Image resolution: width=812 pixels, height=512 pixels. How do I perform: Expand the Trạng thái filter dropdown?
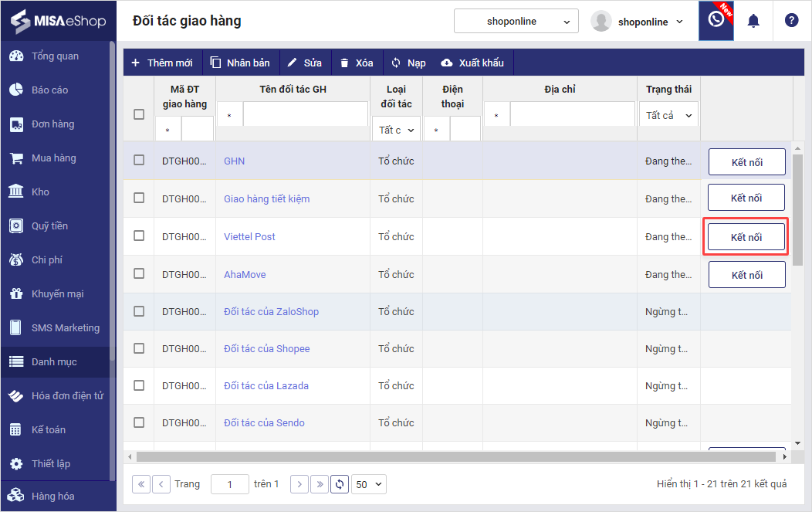click(668, 115)
